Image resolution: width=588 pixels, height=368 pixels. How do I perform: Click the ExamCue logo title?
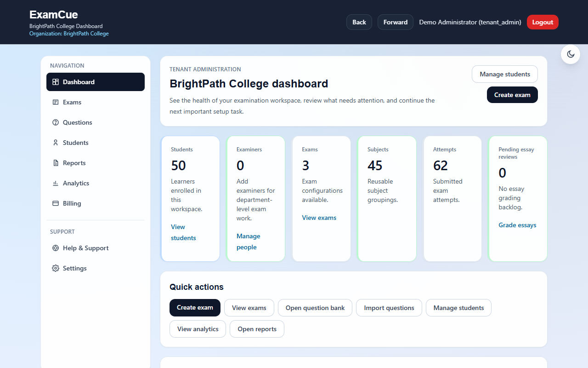(54, 15)
